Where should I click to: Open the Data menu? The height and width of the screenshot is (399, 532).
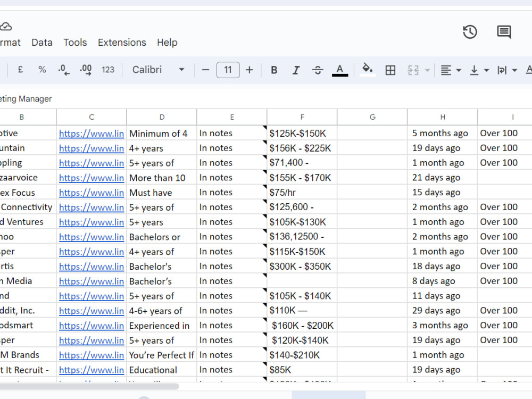pyautogui.click(x=42, y=43)
